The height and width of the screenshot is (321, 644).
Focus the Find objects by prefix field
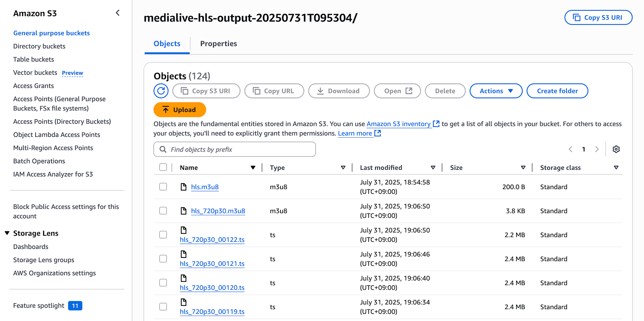coord(235,149)
